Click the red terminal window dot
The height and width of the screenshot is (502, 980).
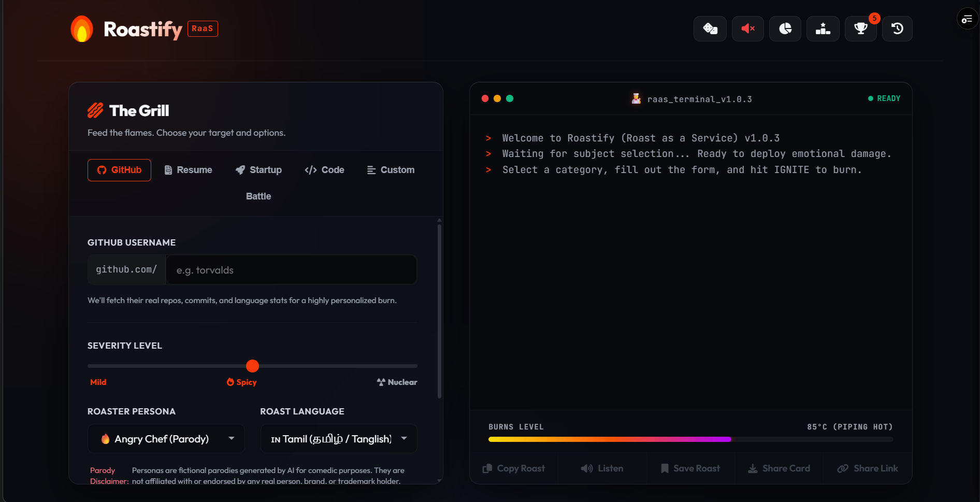[x=485, y=98]
